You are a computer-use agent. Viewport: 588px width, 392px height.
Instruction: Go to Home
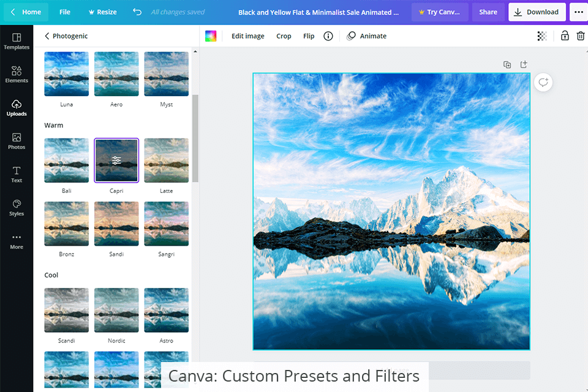click(26, 12)
